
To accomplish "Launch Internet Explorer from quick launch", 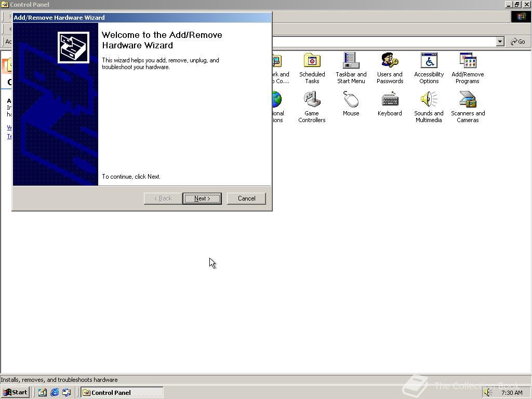I will pyautogui.click(x=55, y=393).
